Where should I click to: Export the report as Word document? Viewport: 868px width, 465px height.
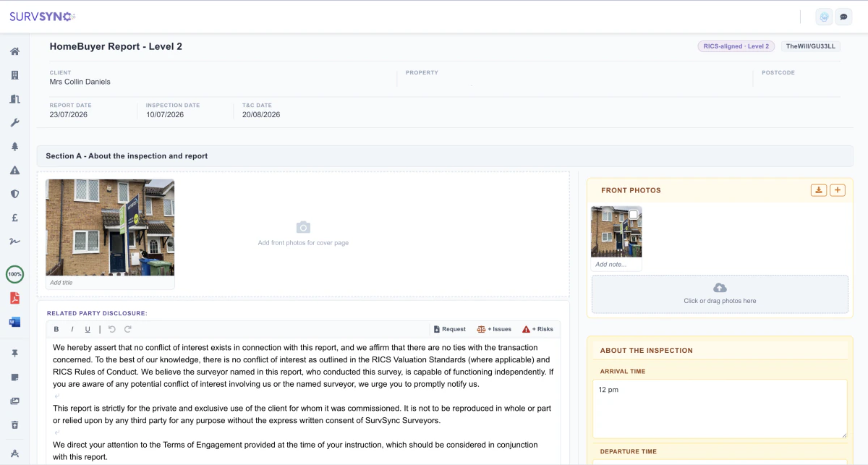(x=14, y=322)
